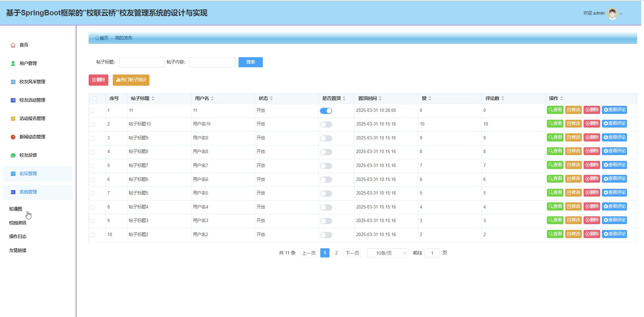
Task: Click the alumni feedback icon in the sidebar
Action: coord(13,155)
